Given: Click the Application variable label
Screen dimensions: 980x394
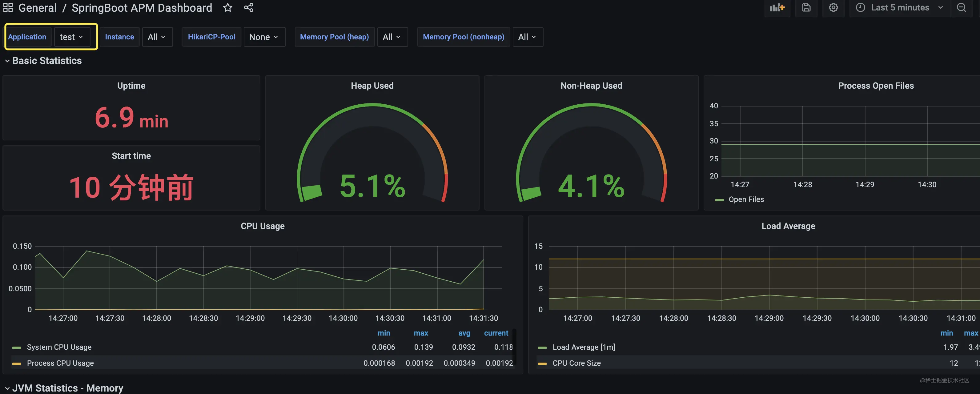Looking at the screenshot, I should coord(27,37).
